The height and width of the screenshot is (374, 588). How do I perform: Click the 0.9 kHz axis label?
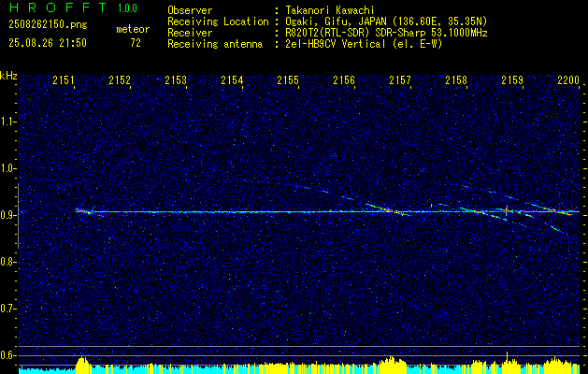click(8, 215)
